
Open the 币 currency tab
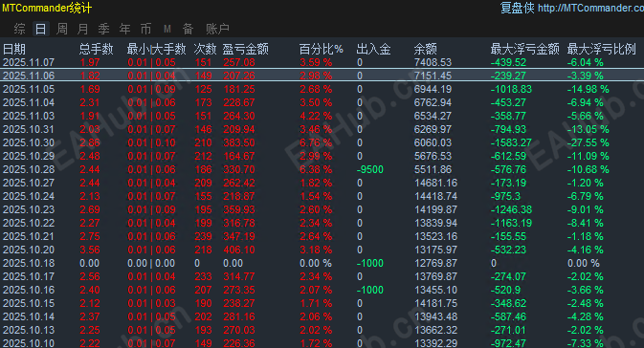pyautogui.click(x=145, y=29)
